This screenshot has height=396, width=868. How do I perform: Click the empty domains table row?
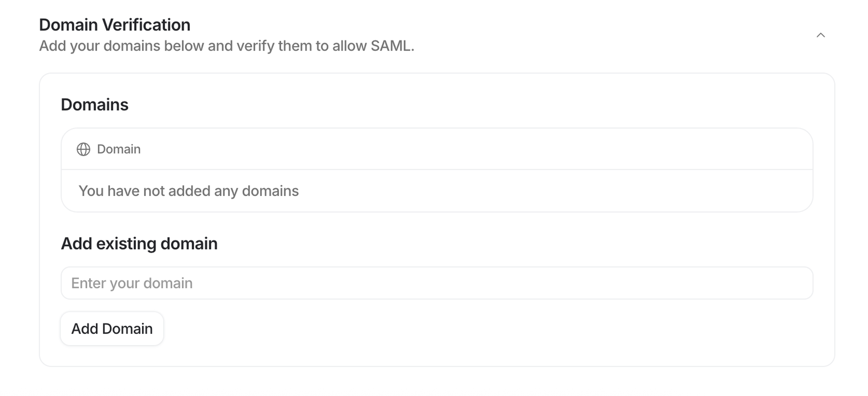tap(437, 191)
